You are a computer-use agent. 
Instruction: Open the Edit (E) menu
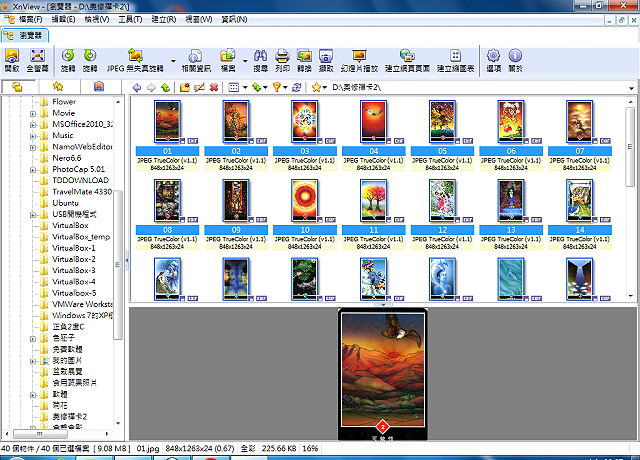pyautogui.click(x=63, y=19)
